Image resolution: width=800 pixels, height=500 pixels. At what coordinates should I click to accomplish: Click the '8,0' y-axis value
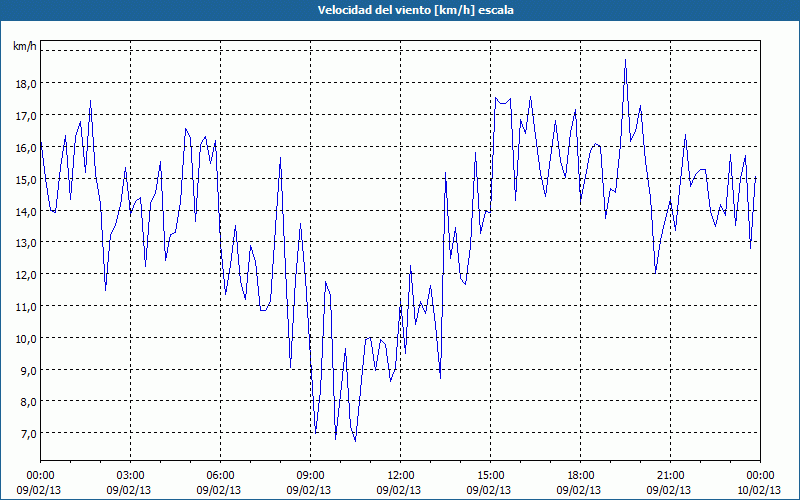(x=29, y=402)
